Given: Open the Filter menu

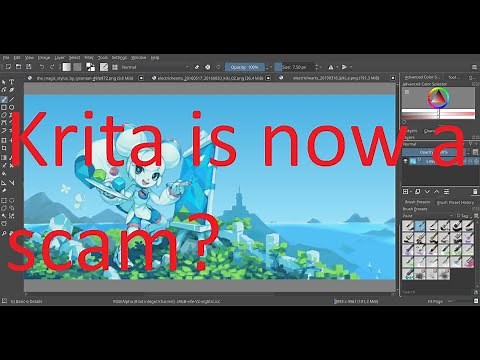Looking at the screenshot, I should 89,58.
